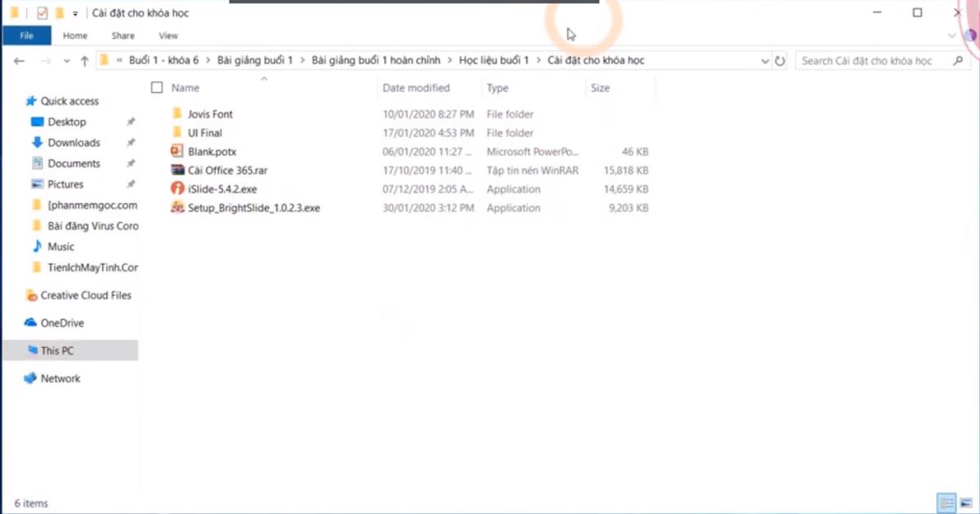The width and height of the screenshot is (980, 514).
Task: Click the Setup_BrightSlide_1.0.2.3.exe file name
Action: coord(254,208)
